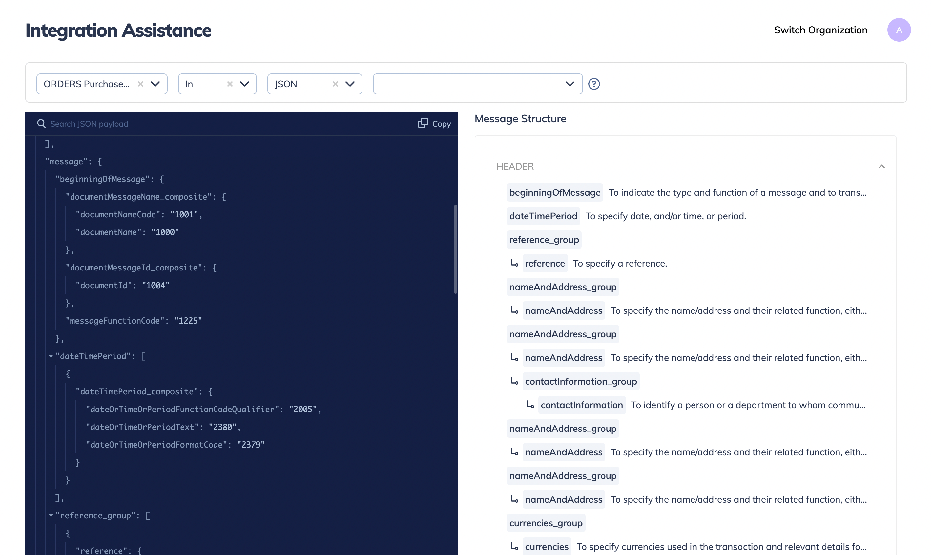Open the empty fourth dropdown
The height and width of the screenshot is (560, 932).
click(x=570, y=84)
